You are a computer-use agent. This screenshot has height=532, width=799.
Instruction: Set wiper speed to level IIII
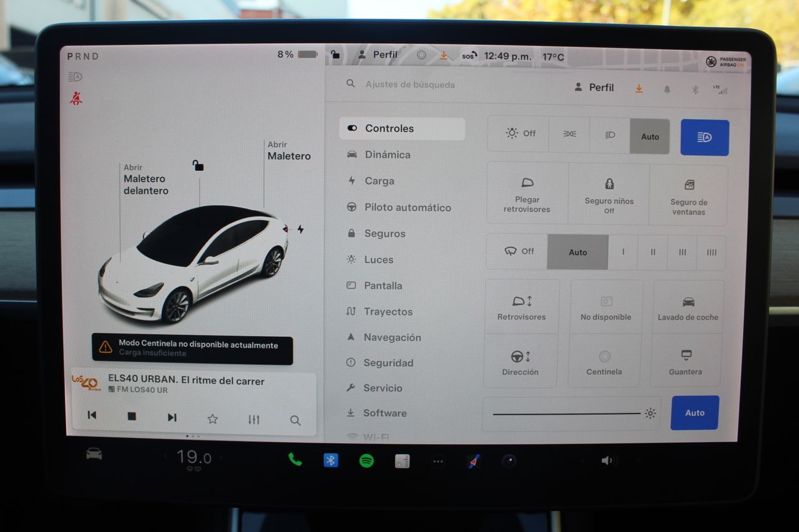712,253
